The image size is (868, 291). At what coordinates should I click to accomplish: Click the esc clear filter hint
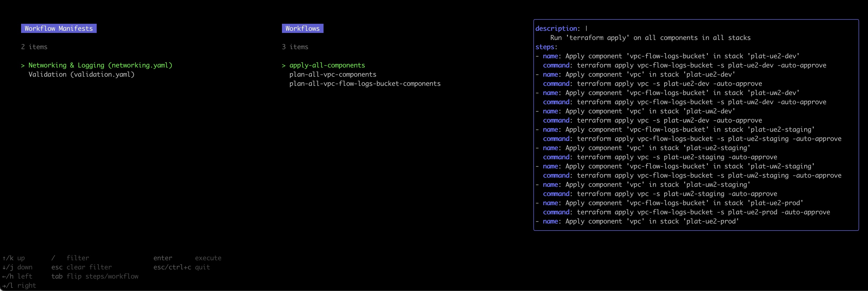[81, 267]
